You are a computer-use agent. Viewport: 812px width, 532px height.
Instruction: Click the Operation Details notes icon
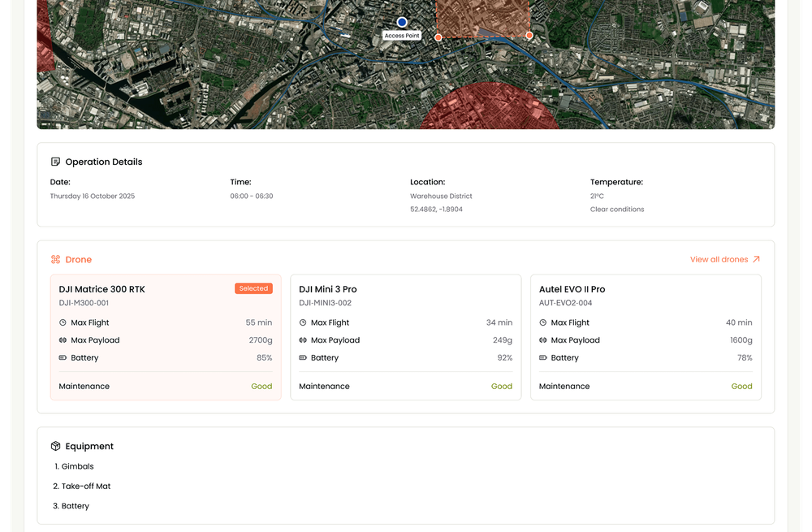point(55,162)
